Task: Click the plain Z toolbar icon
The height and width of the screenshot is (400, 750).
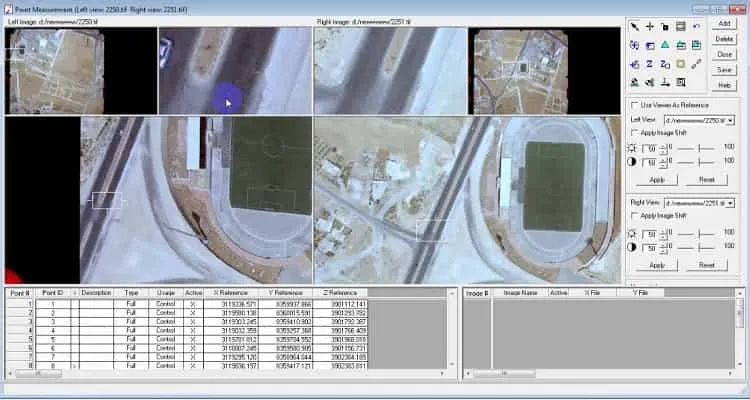Action: [650, 64]
